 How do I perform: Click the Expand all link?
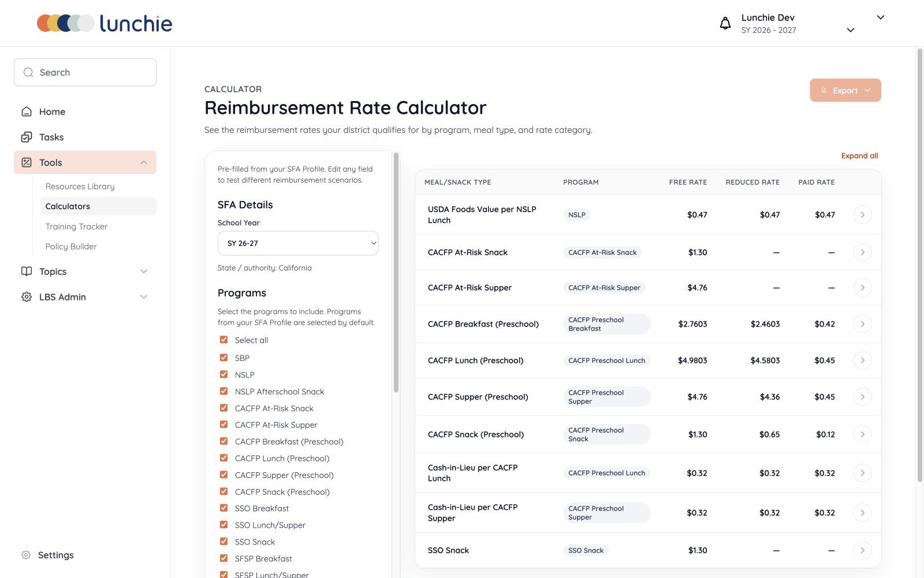(x=859, y=155)
